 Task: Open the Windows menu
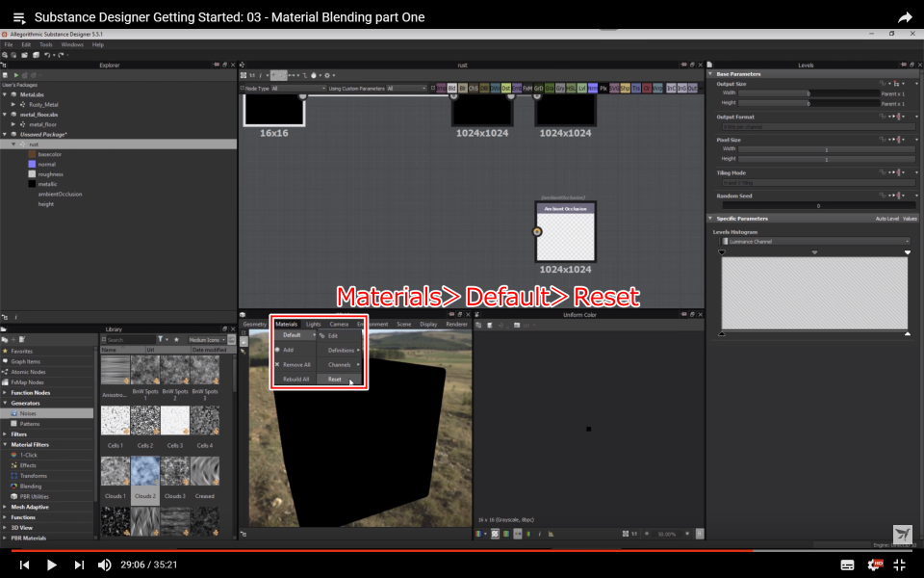[x=72, y=45]
